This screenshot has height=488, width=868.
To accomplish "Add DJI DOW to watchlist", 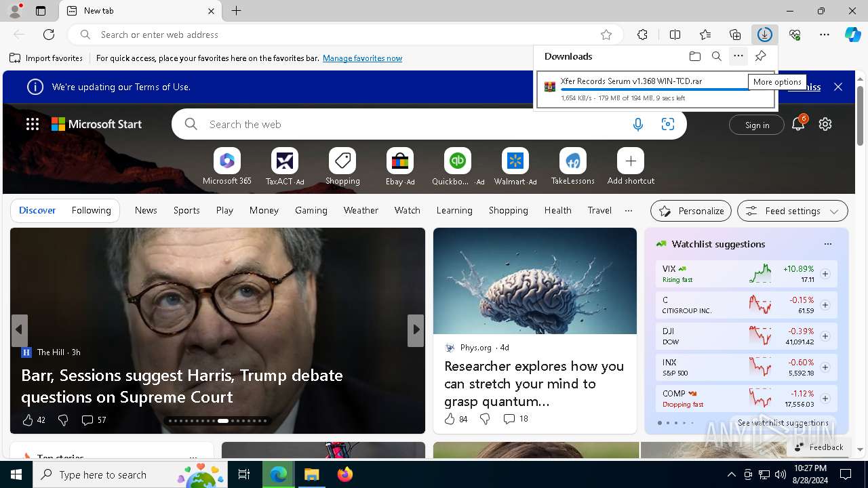I will 825,336.
